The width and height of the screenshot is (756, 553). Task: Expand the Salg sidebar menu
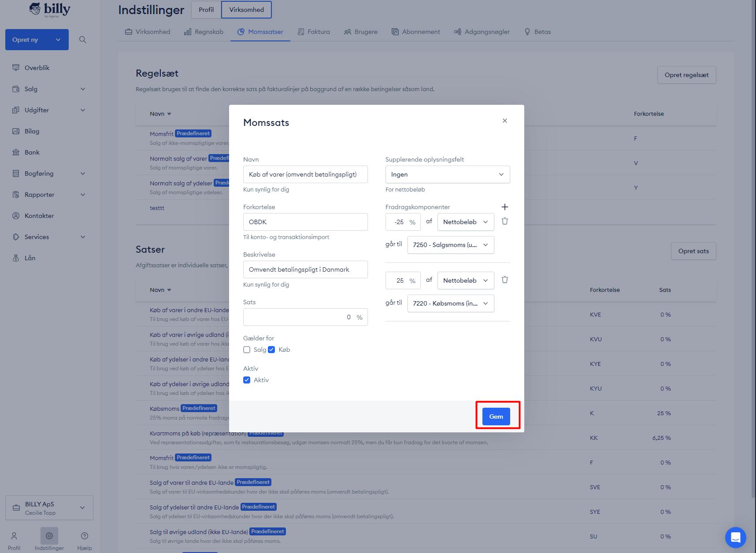(x=83, y=89)
